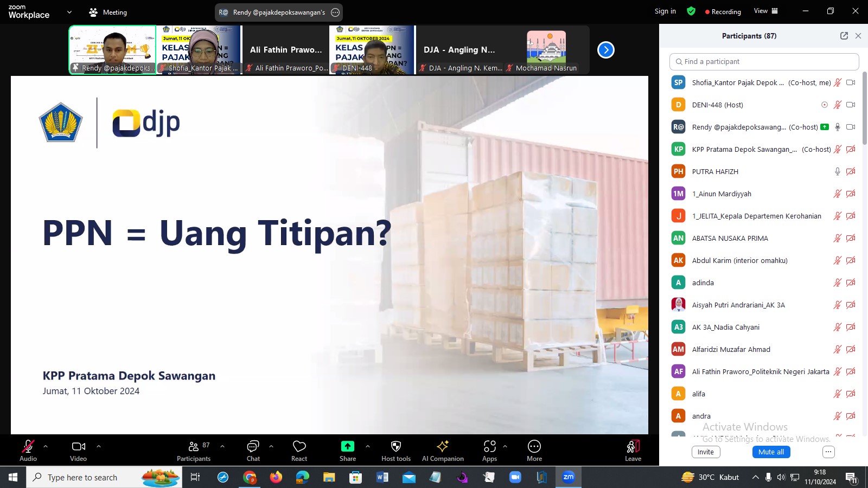868x488 pixels.
Task: Toggle Audio mute microphone button
Action: point(28,446)
